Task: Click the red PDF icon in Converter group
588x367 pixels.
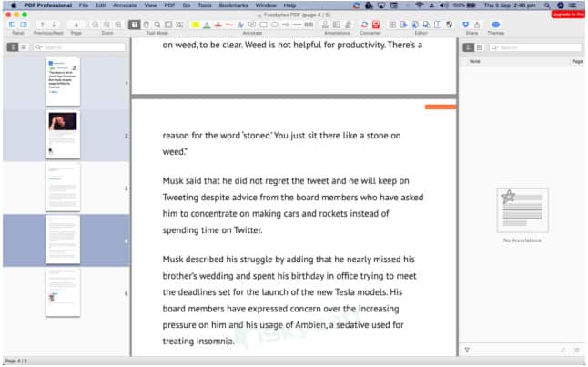Action: (x=376, y=25)
